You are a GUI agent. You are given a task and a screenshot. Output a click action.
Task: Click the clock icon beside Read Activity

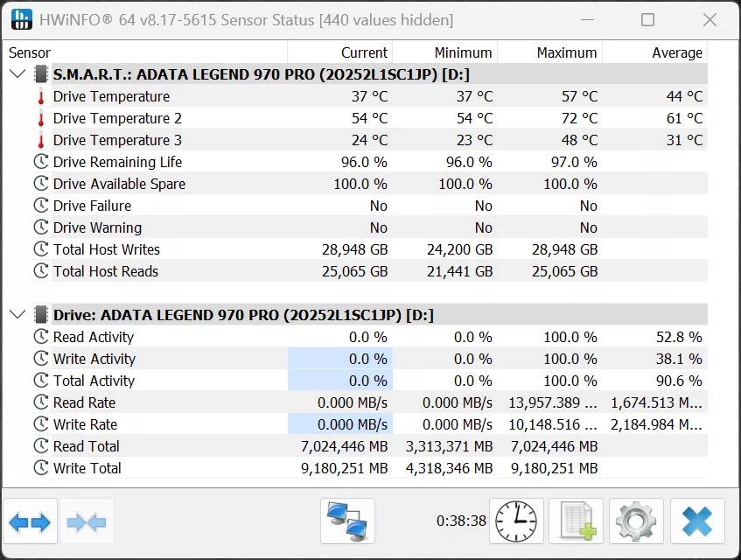pos(41,337)
